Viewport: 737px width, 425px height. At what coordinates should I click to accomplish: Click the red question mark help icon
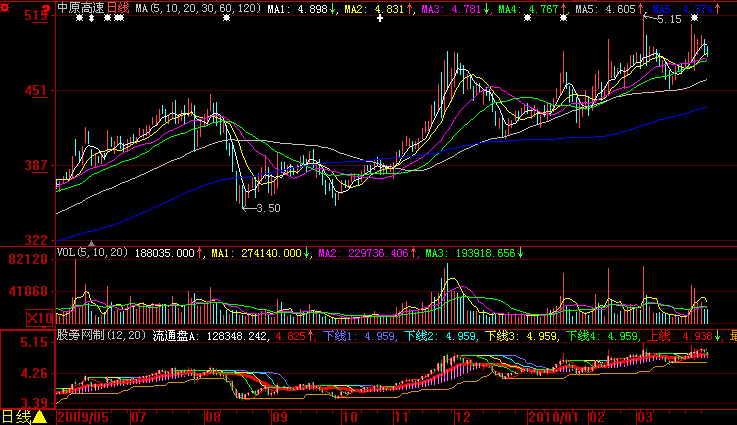46,9
